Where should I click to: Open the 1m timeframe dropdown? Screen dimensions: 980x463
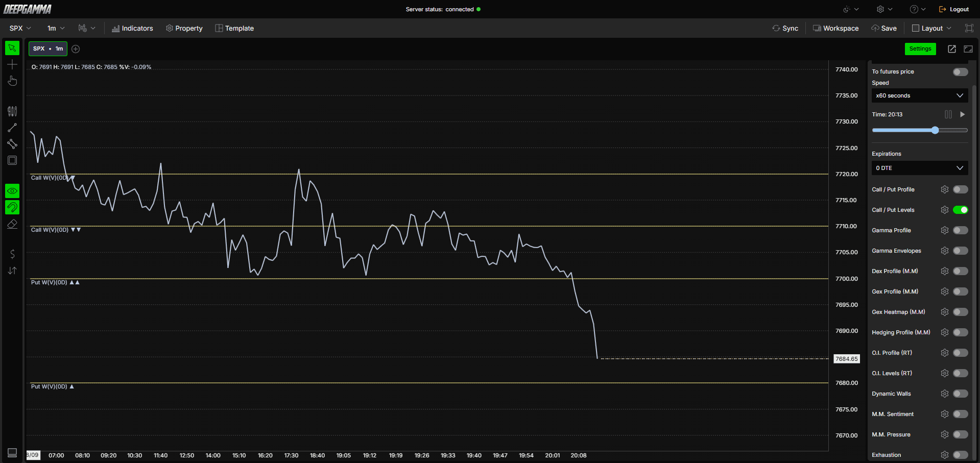[x=56, y=28]
